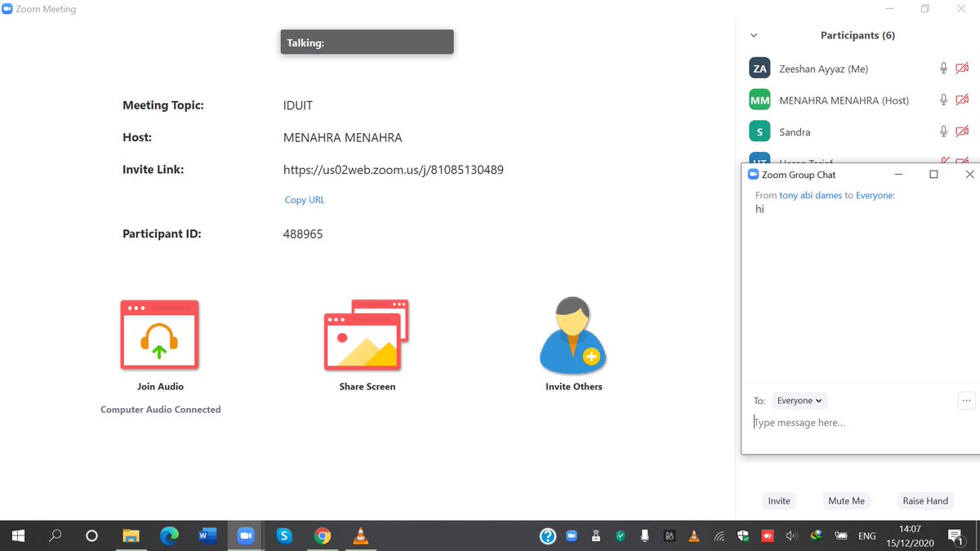This screenshot has width=980, height=551.
Task: Open taskbar search magnifier
Action: pyautogui.click(x=56, y=536)
